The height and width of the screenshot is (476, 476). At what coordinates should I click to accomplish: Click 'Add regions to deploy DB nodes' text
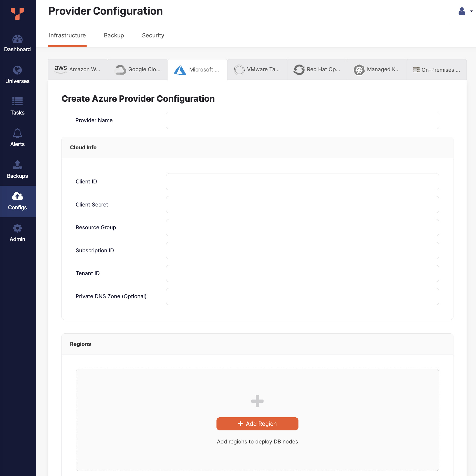pyautogui.click(x=257, y=442)
